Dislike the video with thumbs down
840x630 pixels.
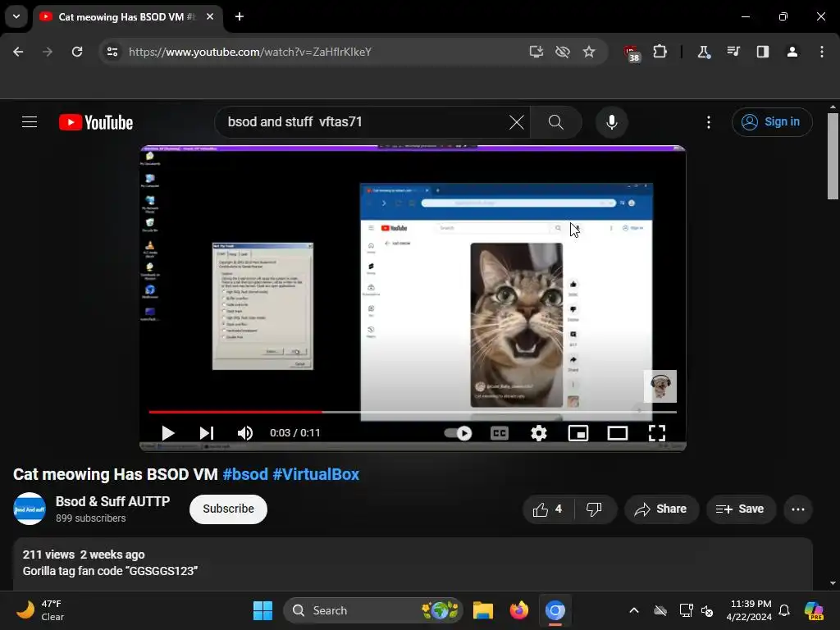(594, 509)
